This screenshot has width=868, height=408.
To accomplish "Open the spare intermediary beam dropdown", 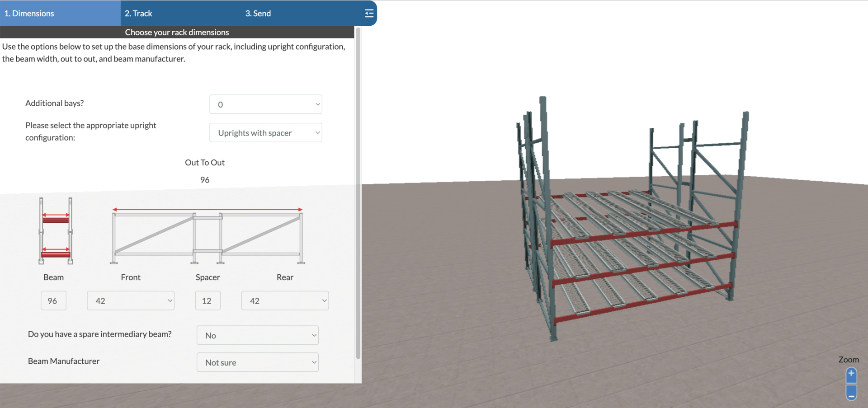I will point(257,335).
